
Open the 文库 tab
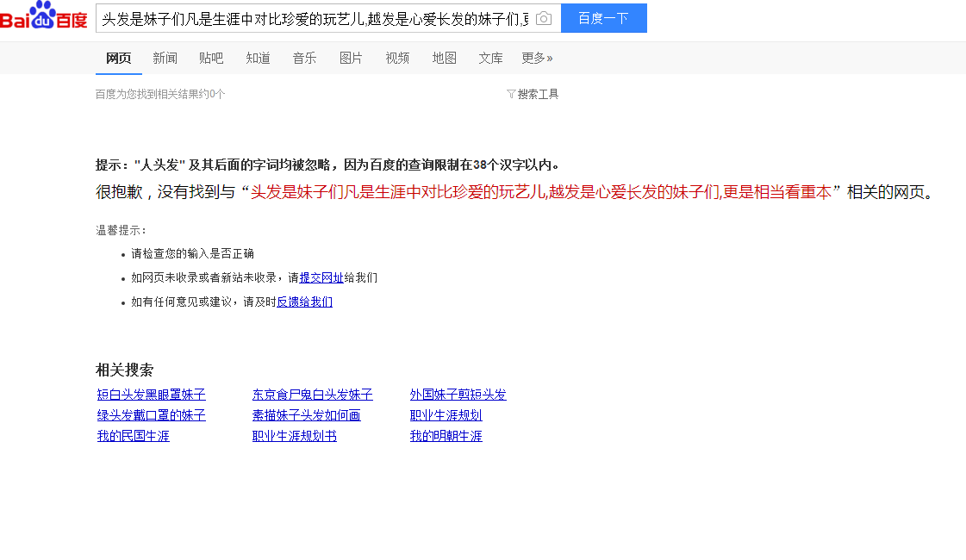click(x=490, y=58)
